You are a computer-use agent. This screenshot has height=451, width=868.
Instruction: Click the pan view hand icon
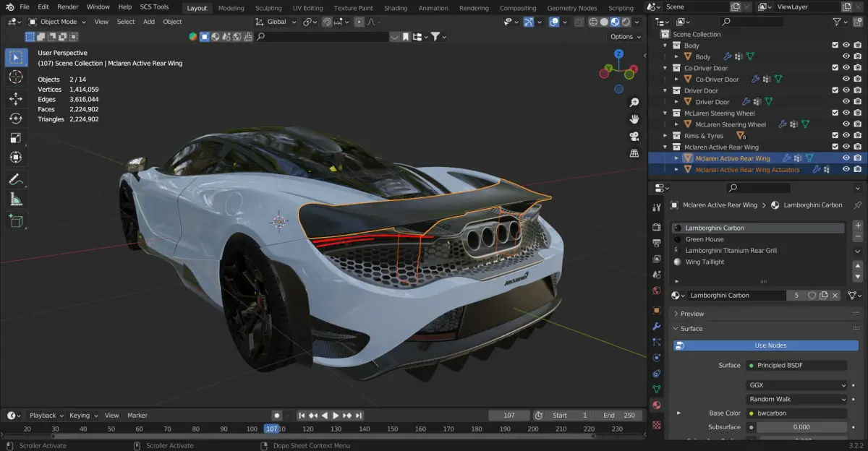(x=634, y=119)
